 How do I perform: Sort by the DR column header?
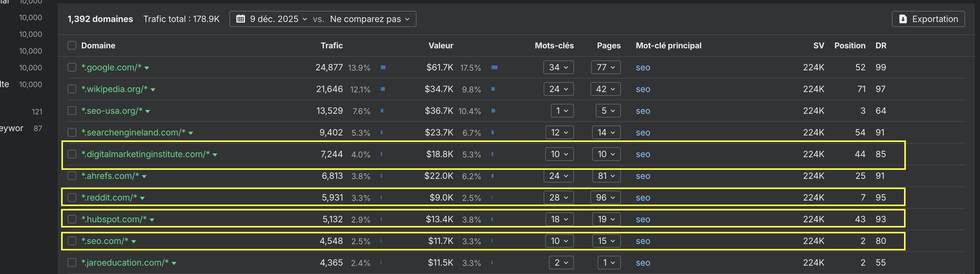[x=881, y=46]
